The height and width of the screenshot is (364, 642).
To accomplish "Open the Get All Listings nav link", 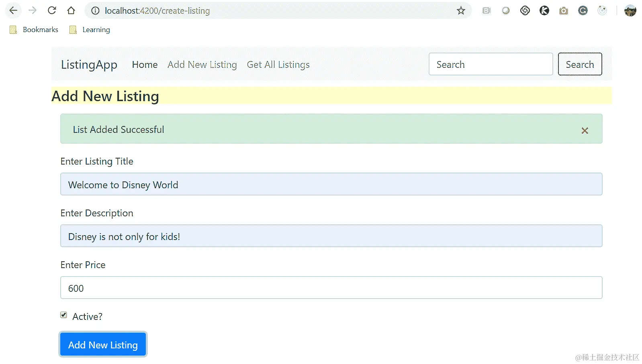I will click(278, 65).
